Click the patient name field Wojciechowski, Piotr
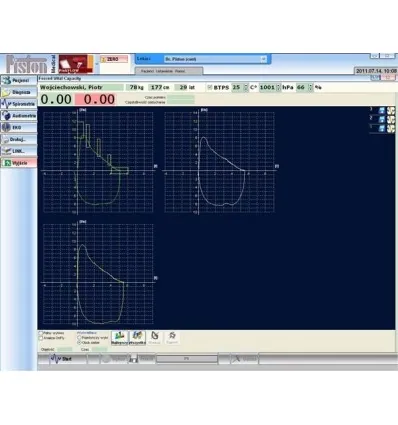 [x=81, y=87]
